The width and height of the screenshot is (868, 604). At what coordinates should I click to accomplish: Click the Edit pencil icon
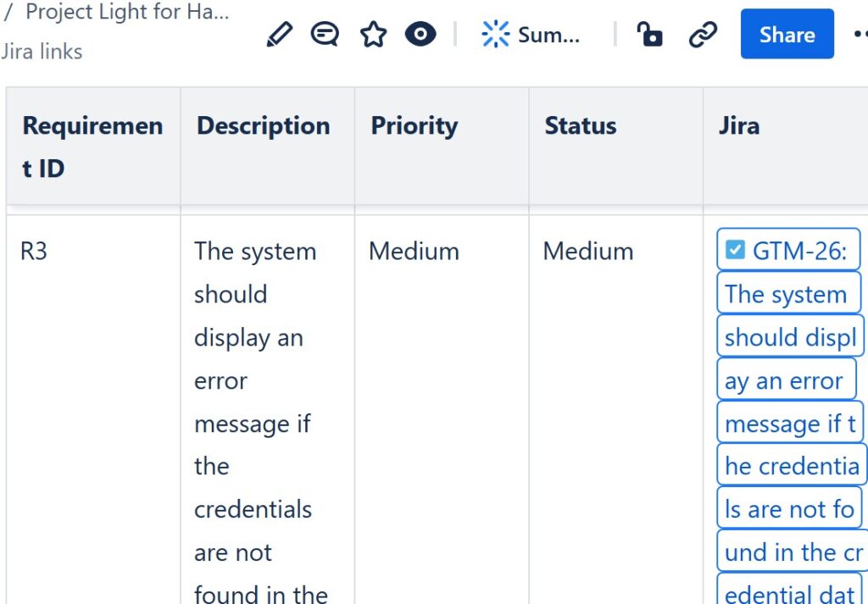[280, 34]
